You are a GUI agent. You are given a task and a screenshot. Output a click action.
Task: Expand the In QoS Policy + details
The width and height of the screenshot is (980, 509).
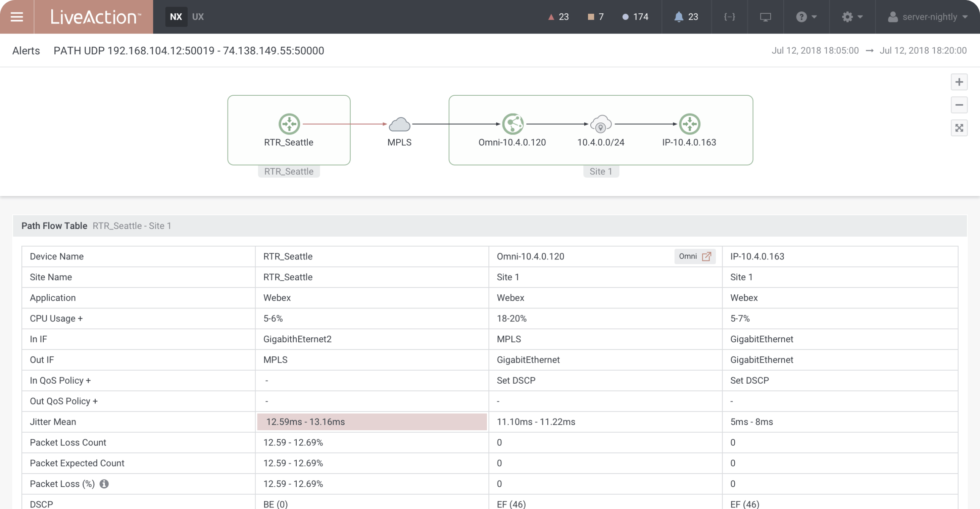click(x=89, y=381)
